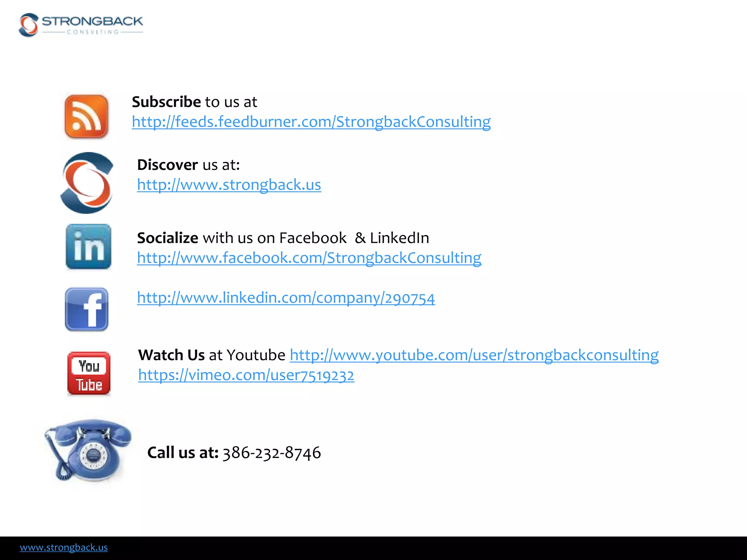Click the orange RSS feed icon
The width and height of the screenshot is (747, 560).
click(86, 116)
